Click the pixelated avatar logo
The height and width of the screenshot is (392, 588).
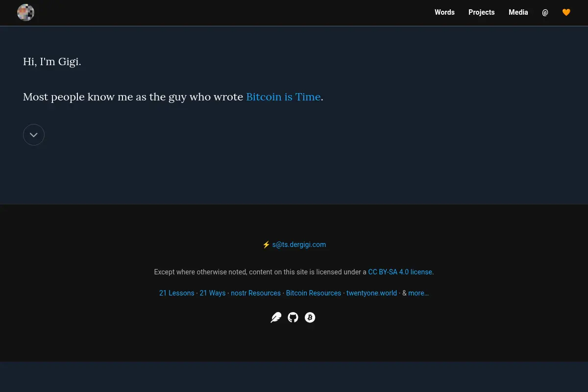click(25, 12)
